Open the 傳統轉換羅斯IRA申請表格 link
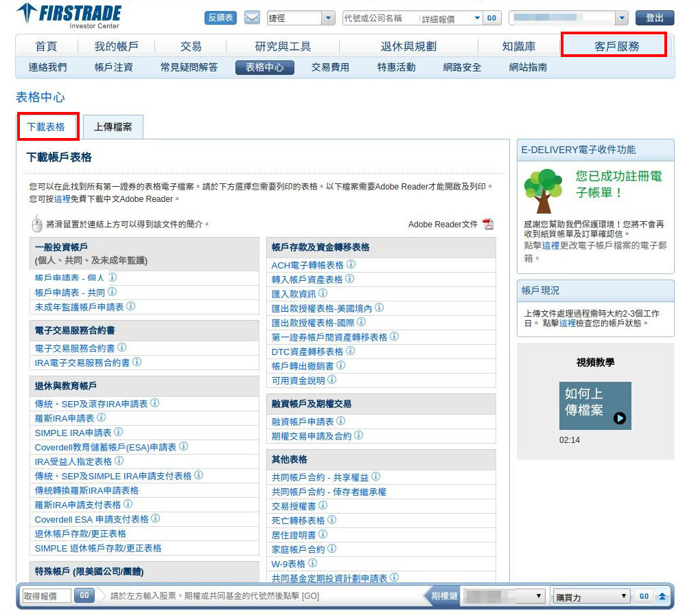This screenshot has height=616, width=698. point(86,490)
